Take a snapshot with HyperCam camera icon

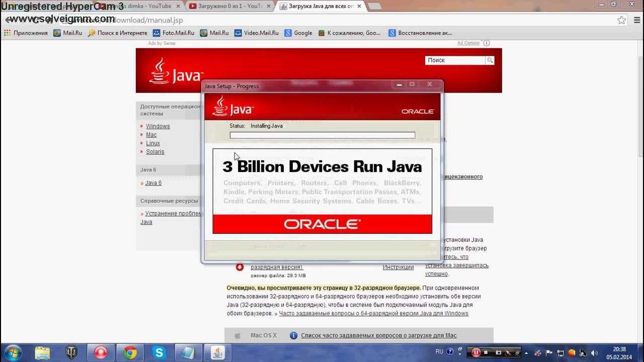point(499,352)
